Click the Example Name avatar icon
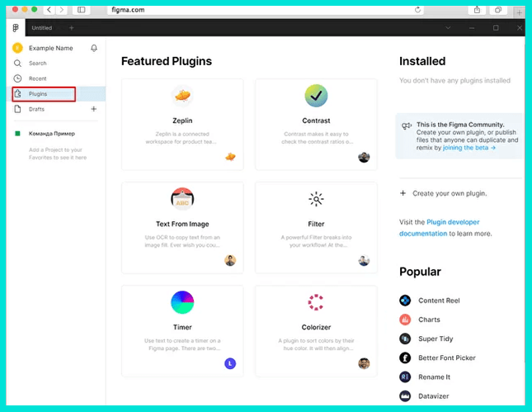 point(17,48)
